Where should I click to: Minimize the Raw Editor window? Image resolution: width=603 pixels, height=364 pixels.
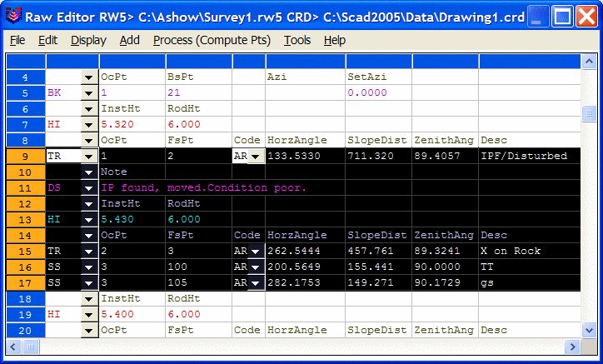click(538, 17)
